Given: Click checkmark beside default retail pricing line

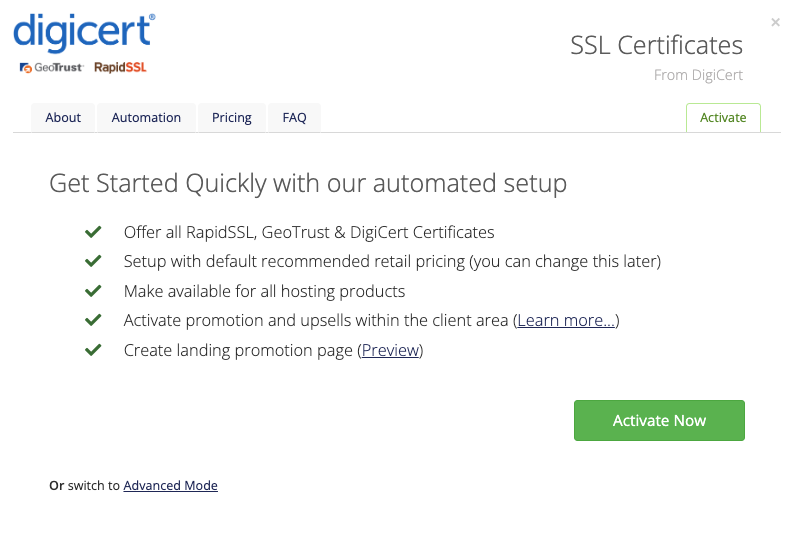Looking at the screenshot, I should (x=93, y=261).
